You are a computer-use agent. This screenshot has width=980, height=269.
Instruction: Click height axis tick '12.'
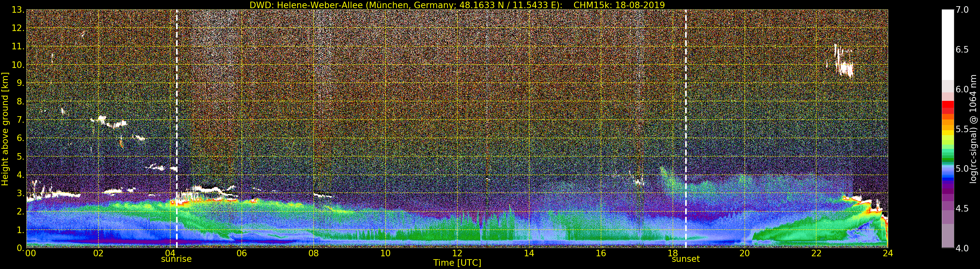(x=18, y=28)
